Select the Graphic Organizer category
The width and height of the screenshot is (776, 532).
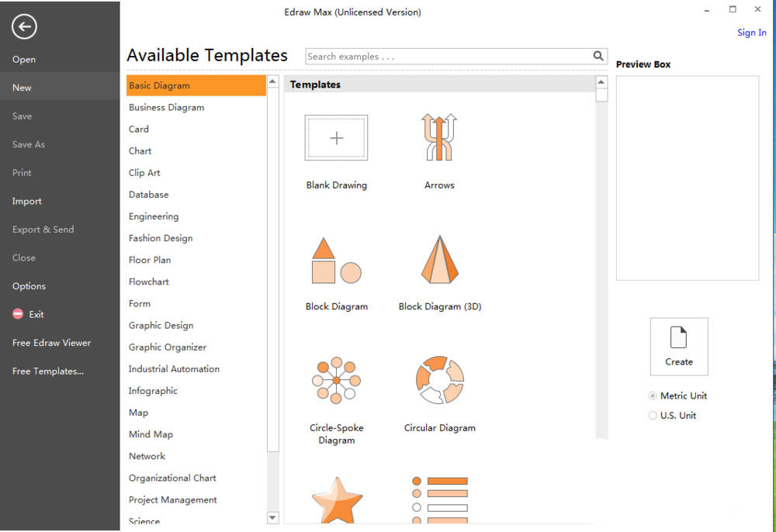click(x=196, y=347)
